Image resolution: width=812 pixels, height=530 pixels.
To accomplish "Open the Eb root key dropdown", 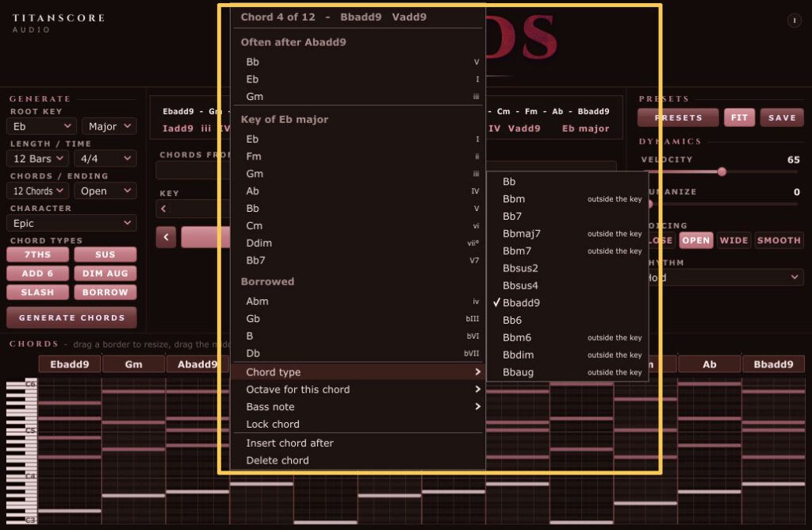I will click(x=41, y=126).
